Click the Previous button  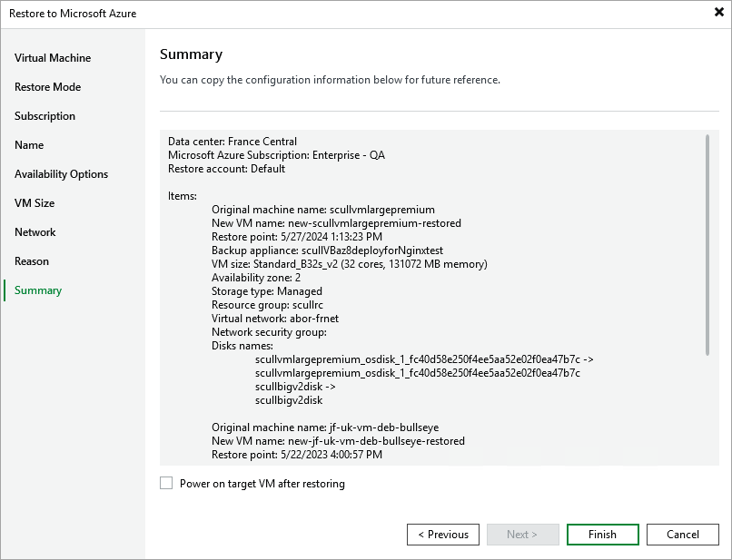(443, 534)
